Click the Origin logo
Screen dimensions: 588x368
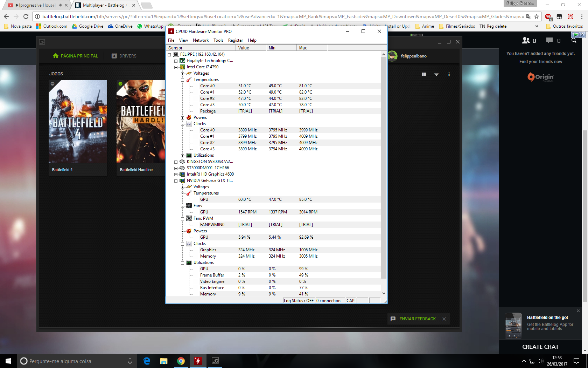point(541,77)
